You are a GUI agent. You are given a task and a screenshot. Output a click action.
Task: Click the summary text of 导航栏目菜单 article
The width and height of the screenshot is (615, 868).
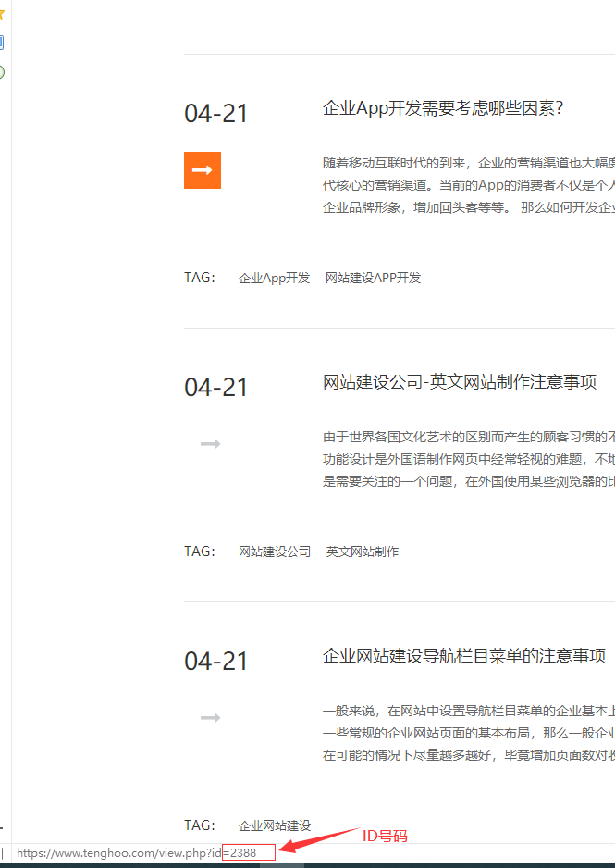pos(468,733)
